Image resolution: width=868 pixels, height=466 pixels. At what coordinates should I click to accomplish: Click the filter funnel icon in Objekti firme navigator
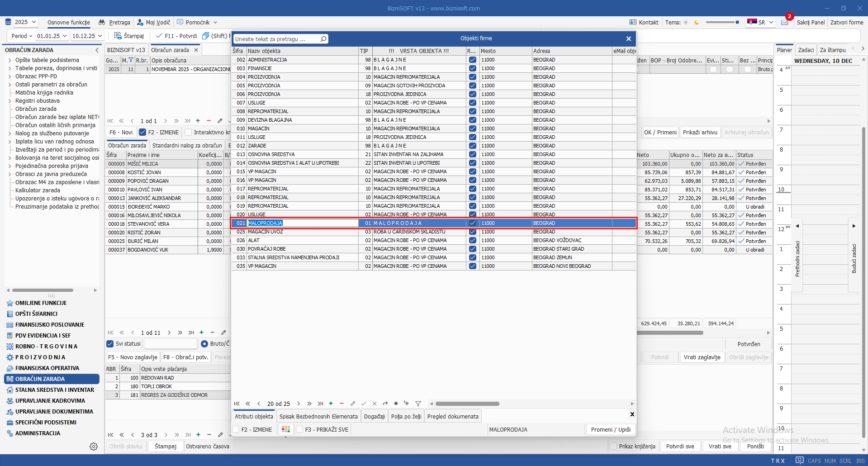pos(418,404)
